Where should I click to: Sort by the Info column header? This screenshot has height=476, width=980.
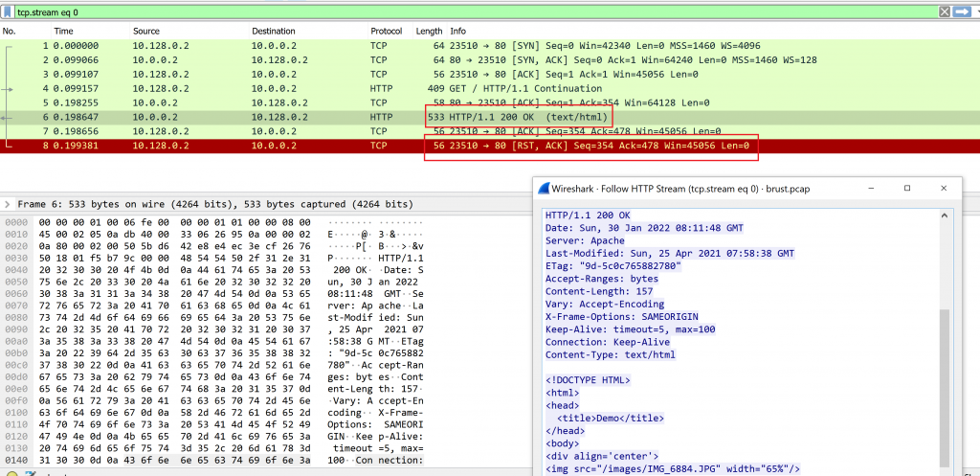coord(458,31)
